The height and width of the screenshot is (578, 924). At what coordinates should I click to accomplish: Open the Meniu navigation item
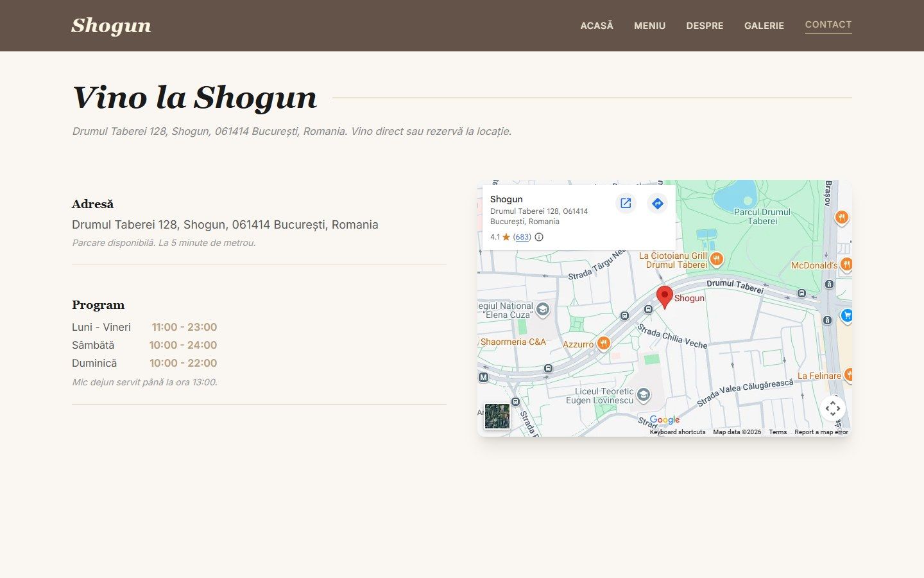[x=650, y=26]
